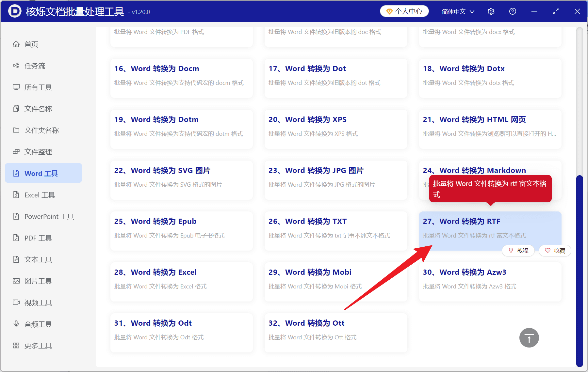Screen dimensions: 588x372
Task: Click the app logo in title bar
Action: [x=15, y=11]
